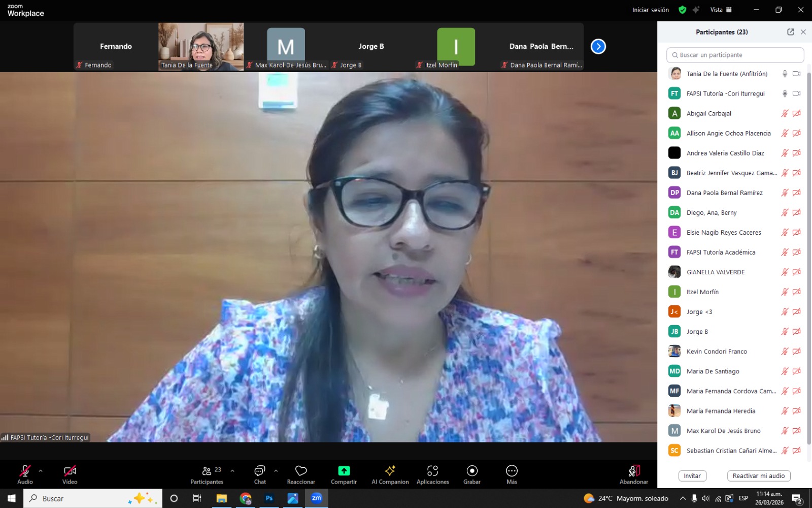Image resolution: width=812 pixels, height=508 pixels.
Task: Open the Reaccionar reactions menu
Action: pyautogui.click(x=301, y=474)
